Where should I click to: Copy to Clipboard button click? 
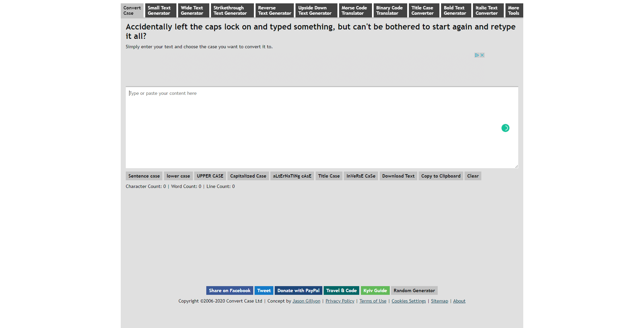(441, 176)
